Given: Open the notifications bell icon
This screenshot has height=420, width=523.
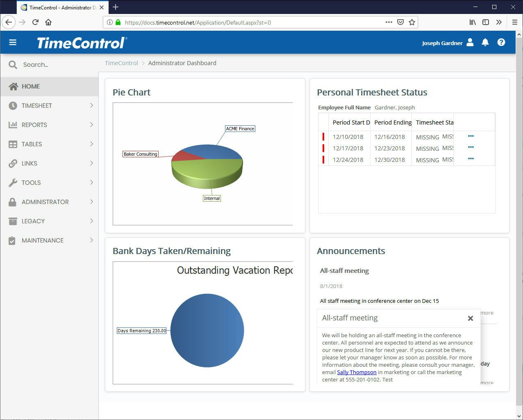Looking at the screenshot, I should click(x=485, y=42).
